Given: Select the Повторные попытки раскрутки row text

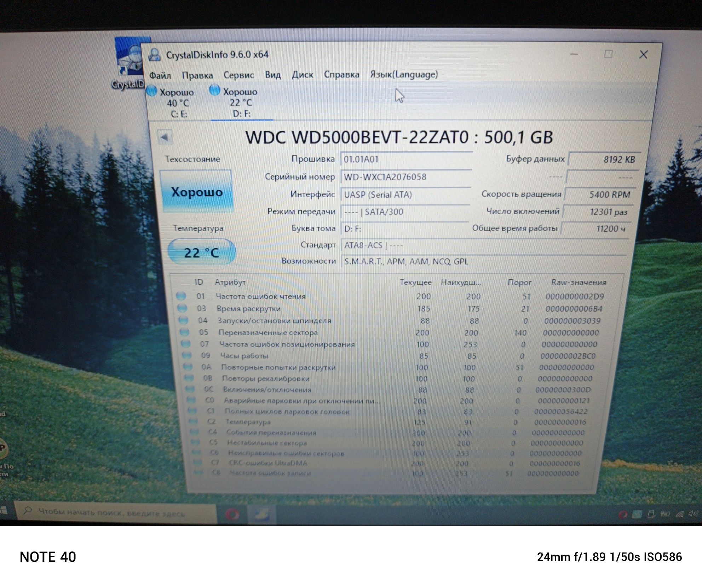Looking at the screenshot, I should click(278, 367).
